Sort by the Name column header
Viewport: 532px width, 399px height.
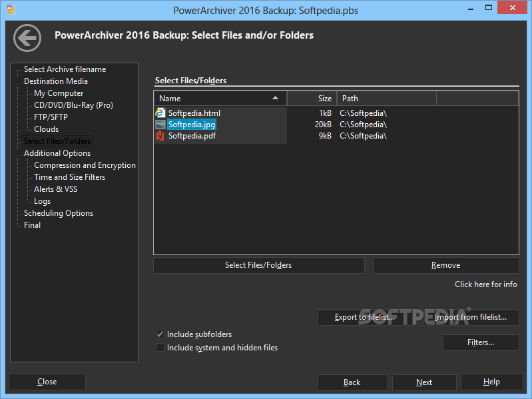220,99
